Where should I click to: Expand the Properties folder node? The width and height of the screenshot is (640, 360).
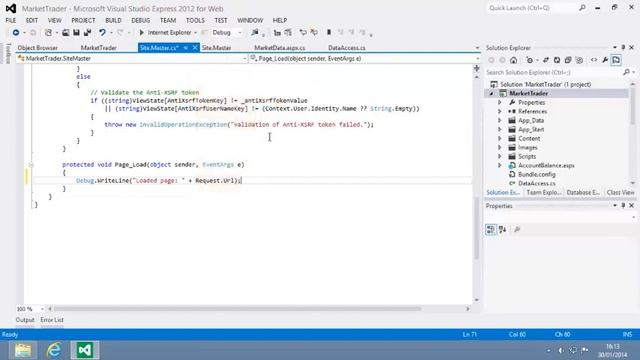[x=500, y=102]
